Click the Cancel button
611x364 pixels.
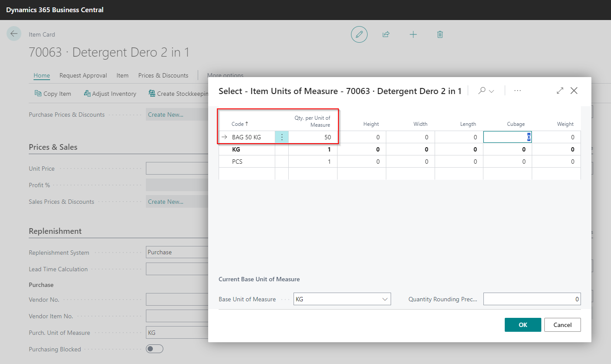click(563, 325)
